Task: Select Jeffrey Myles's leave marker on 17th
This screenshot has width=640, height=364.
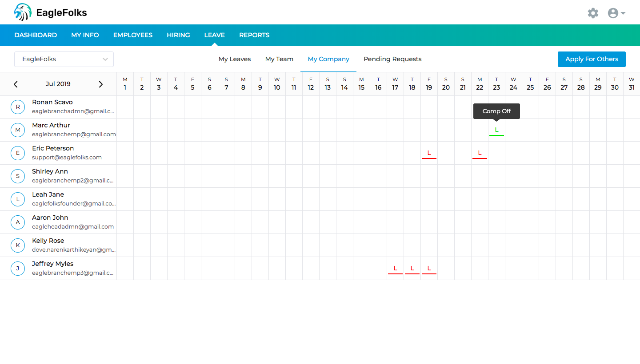Action: coord(395,269)
